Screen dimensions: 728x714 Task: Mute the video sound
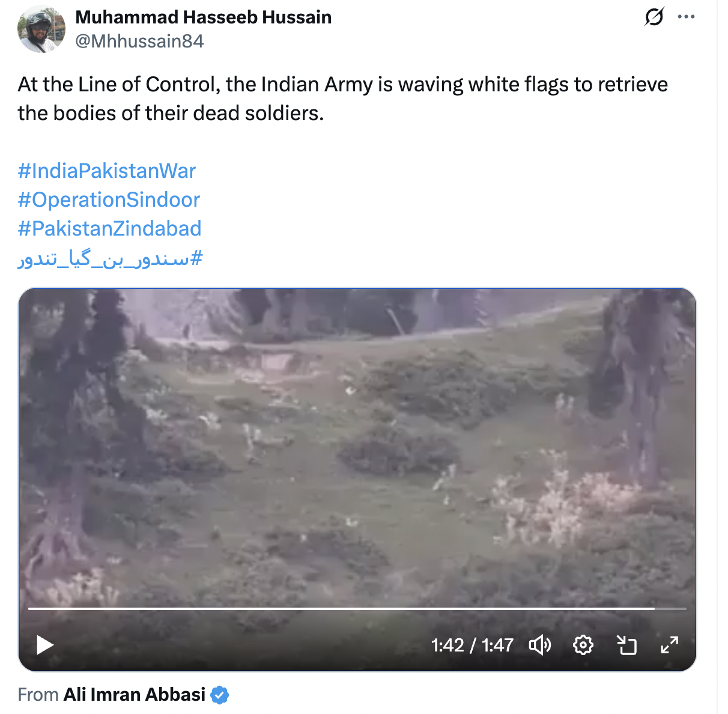tap(539, 645)
